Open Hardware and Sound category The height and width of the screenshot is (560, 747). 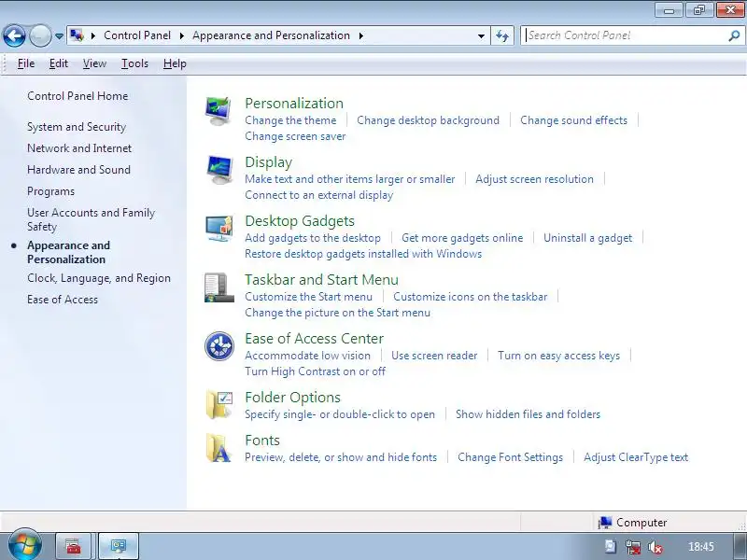(x=78, y=170)
